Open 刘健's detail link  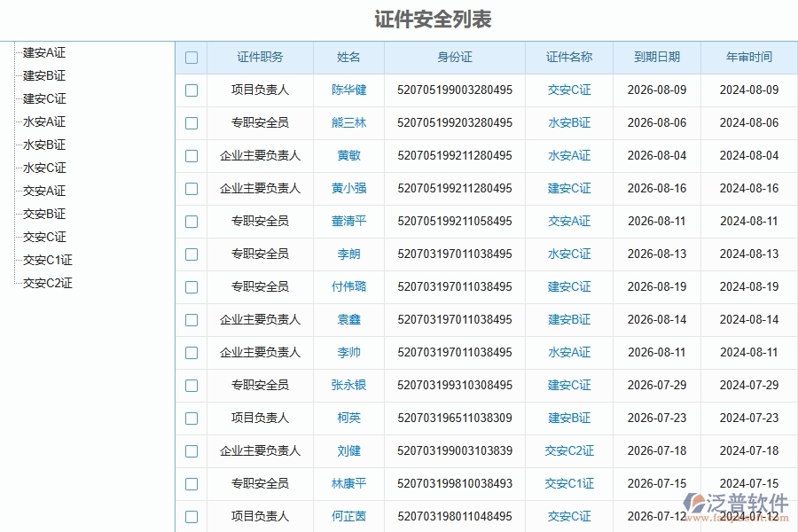click(x=348, y=450)
